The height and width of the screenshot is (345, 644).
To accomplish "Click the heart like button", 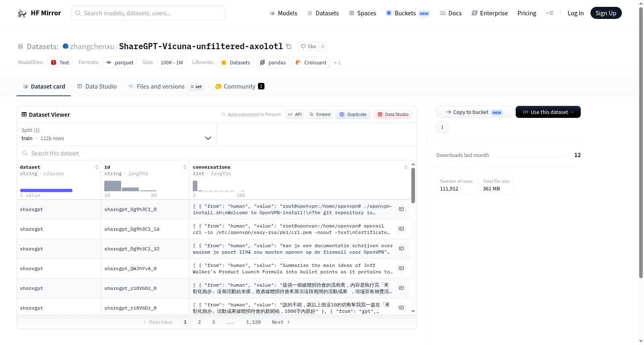I will (308, 46).
